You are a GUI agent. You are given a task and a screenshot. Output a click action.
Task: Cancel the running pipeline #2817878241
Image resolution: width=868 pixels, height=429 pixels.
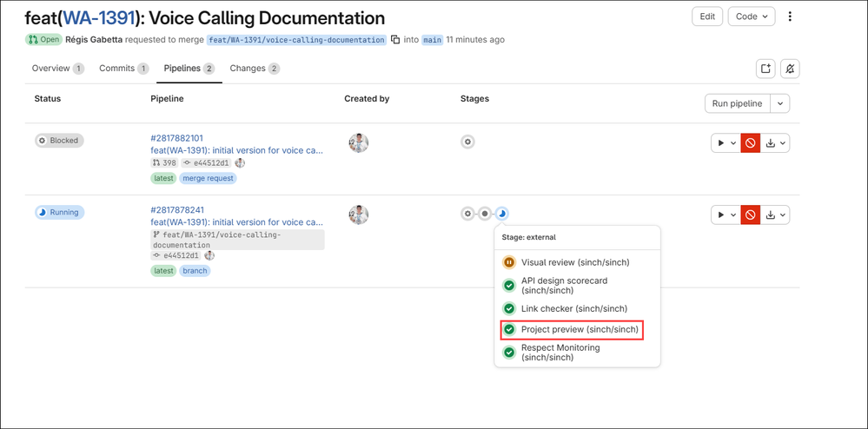[x=750, y=214]
